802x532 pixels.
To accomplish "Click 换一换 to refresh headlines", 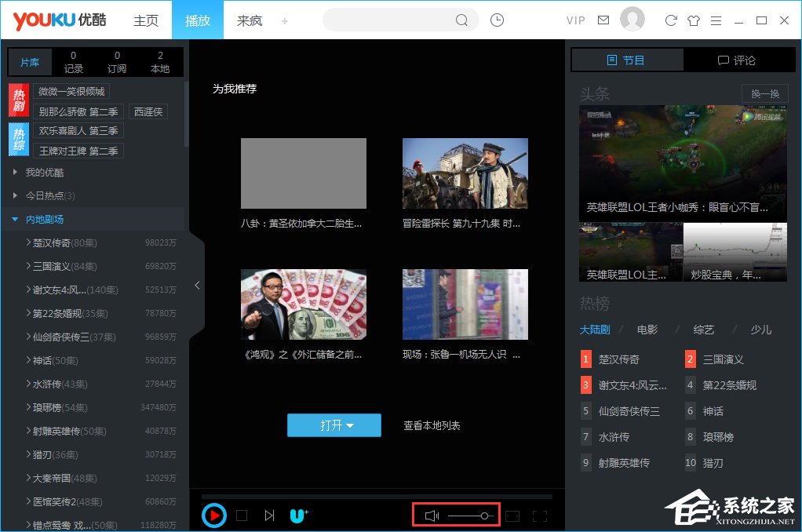I will pyautogui.click(x=764, y=93).
